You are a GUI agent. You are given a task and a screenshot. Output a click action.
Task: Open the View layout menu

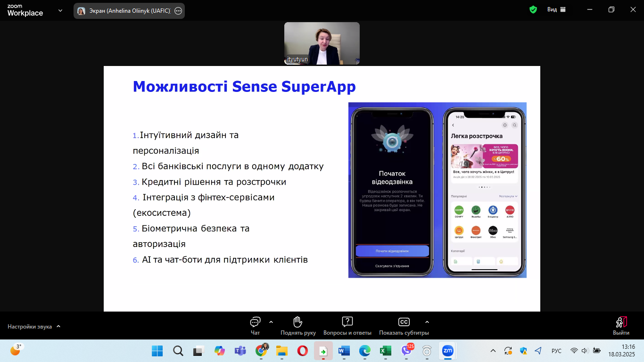pyautogui.click(x=556, y=9)
